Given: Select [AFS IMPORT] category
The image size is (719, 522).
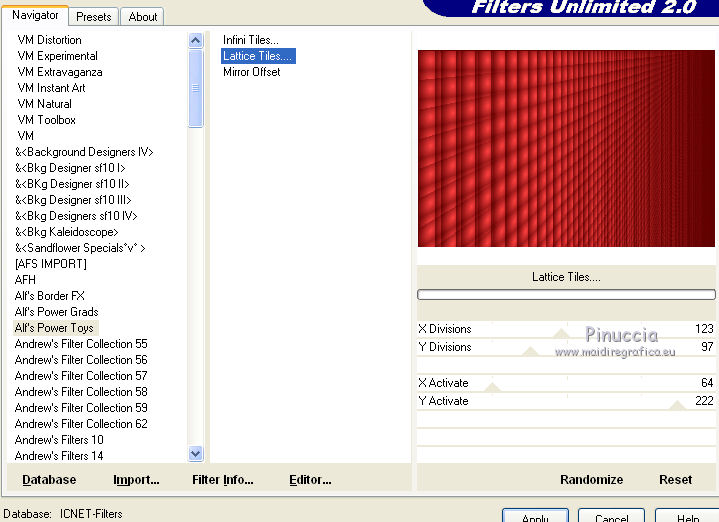Looking at the screenshot, I should (50, 264).
